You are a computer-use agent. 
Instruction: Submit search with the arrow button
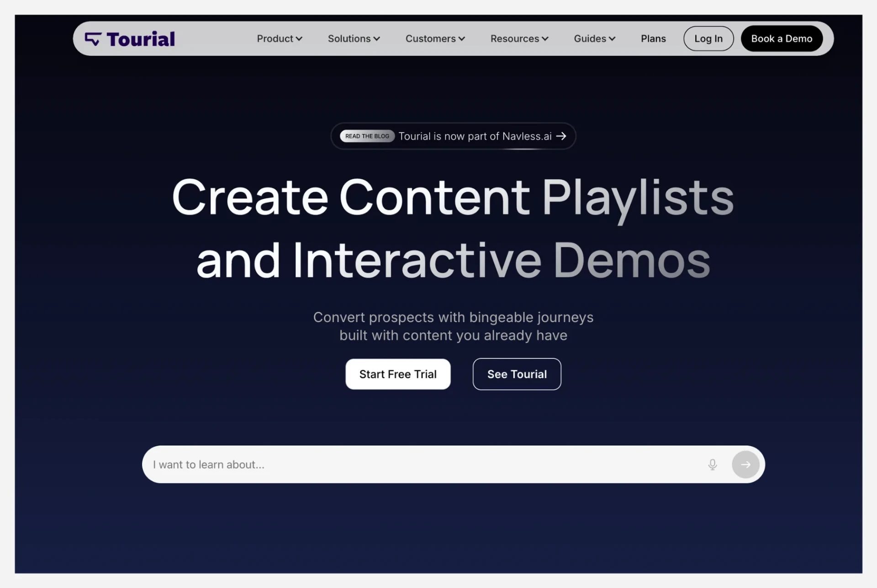click(x=745, y=464)
